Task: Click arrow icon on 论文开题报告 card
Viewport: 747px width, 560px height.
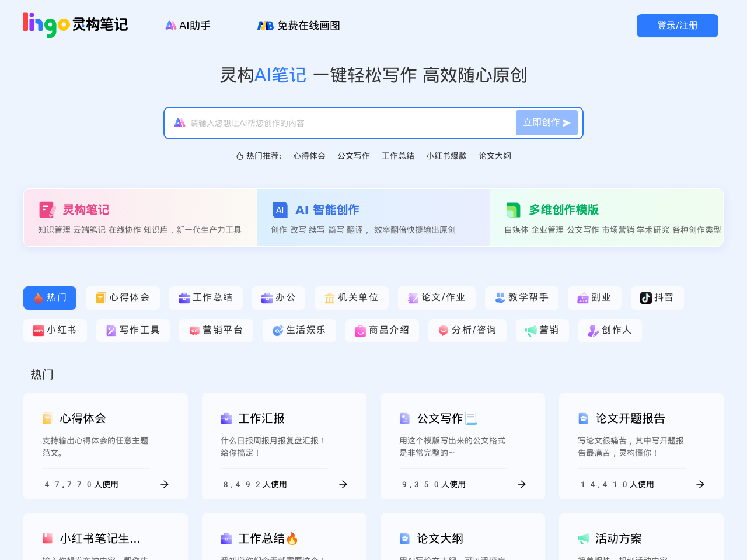Action: (x=700, y=484)
